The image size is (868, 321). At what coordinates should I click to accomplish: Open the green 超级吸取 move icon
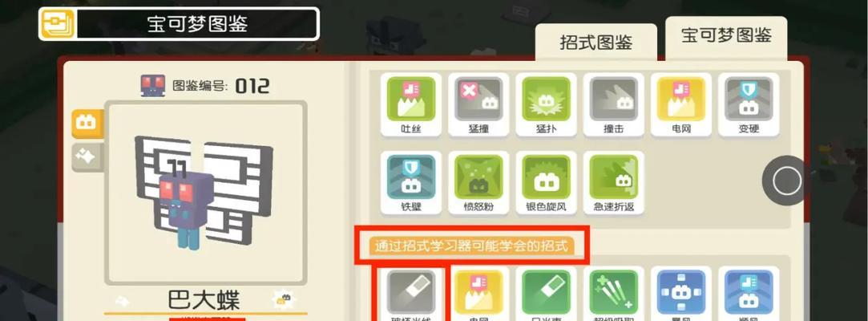point(613,294)
